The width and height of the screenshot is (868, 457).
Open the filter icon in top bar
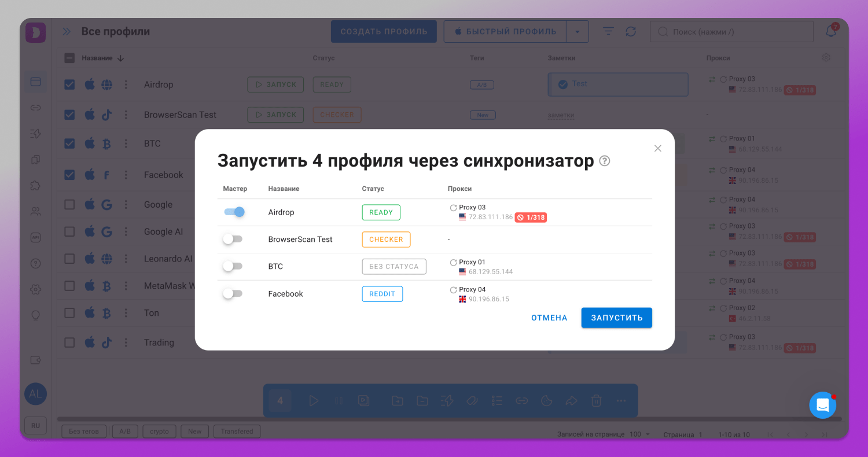pyautogui.click(x=608, y=32)
